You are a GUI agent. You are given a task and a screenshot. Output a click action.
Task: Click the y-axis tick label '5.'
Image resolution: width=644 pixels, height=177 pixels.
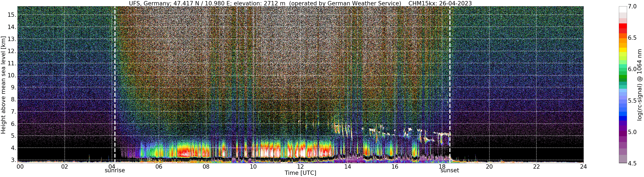tap(14, 136)
